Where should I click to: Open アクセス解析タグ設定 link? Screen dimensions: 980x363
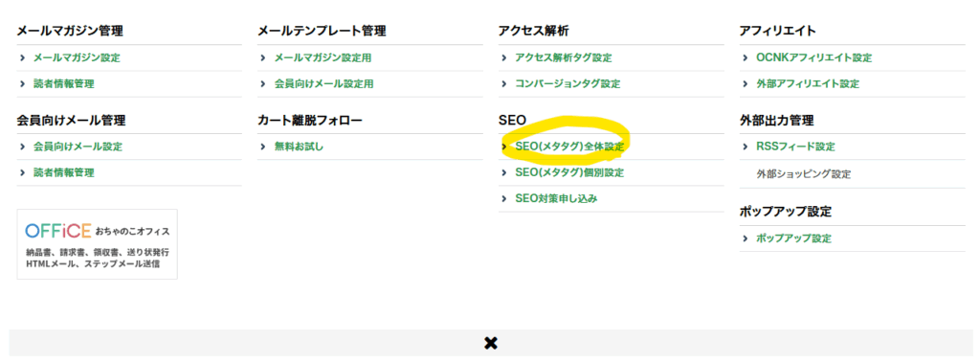[563, 57]
